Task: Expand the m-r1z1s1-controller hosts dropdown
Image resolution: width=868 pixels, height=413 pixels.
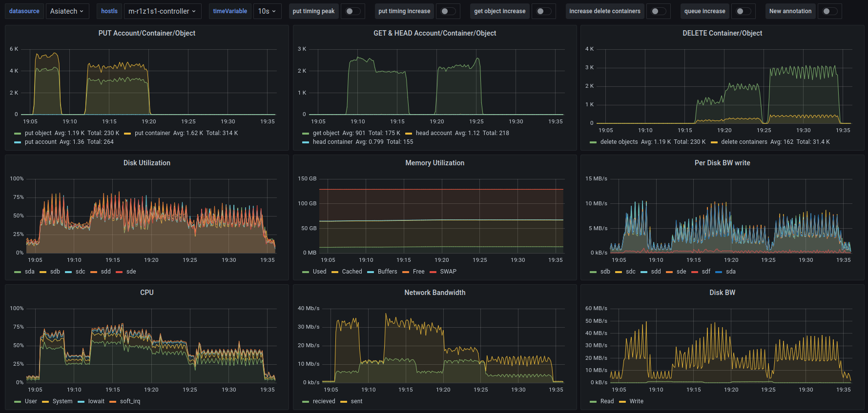Action: click(x=162, y=11)
